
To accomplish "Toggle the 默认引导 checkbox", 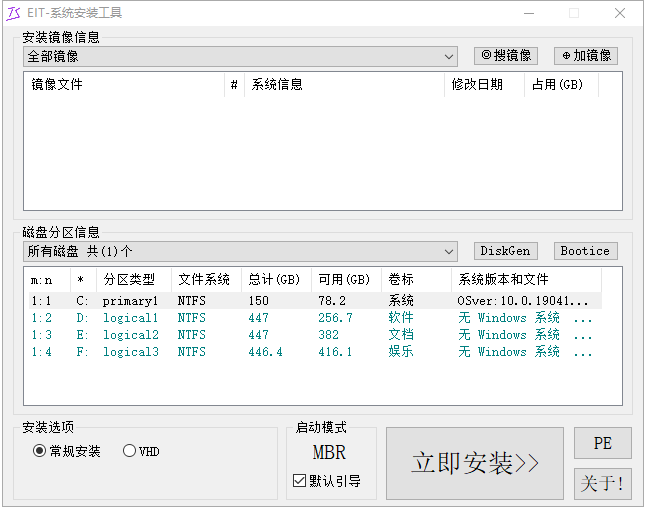I will click(x=327, y=481).
